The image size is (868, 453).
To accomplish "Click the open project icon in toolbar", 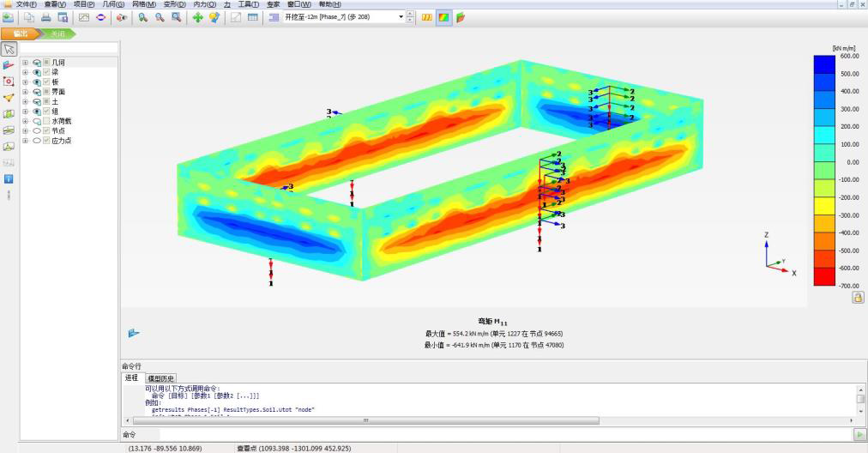I will 9,17.
